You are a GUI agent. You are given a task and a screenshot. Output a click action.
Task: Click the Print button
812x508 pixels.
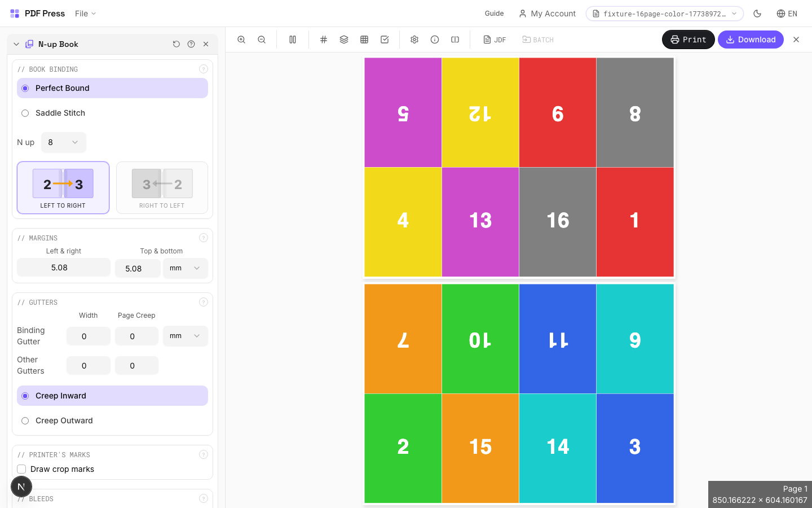(688, 40)
